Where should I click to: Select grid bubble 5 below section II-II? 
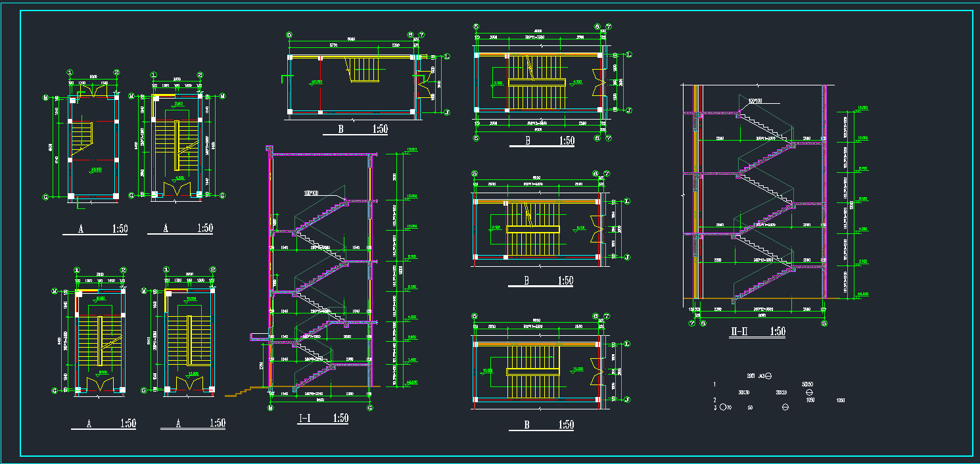[824, 323]
